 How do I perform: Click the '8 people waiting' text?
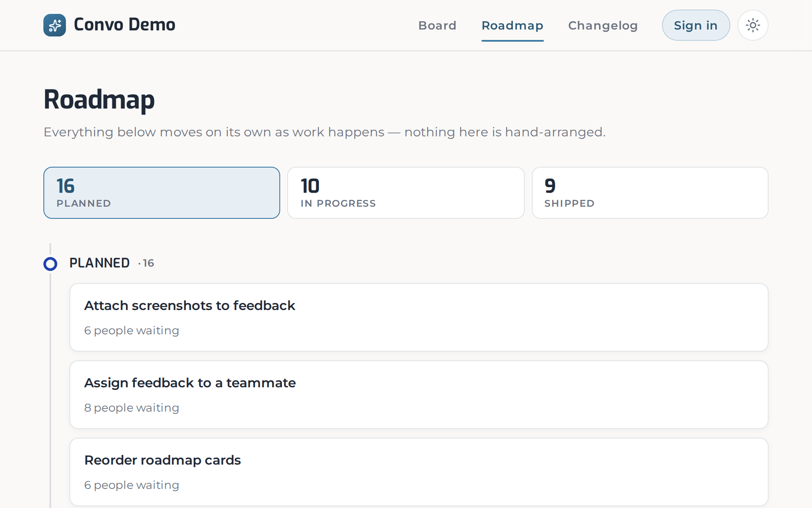131,408
